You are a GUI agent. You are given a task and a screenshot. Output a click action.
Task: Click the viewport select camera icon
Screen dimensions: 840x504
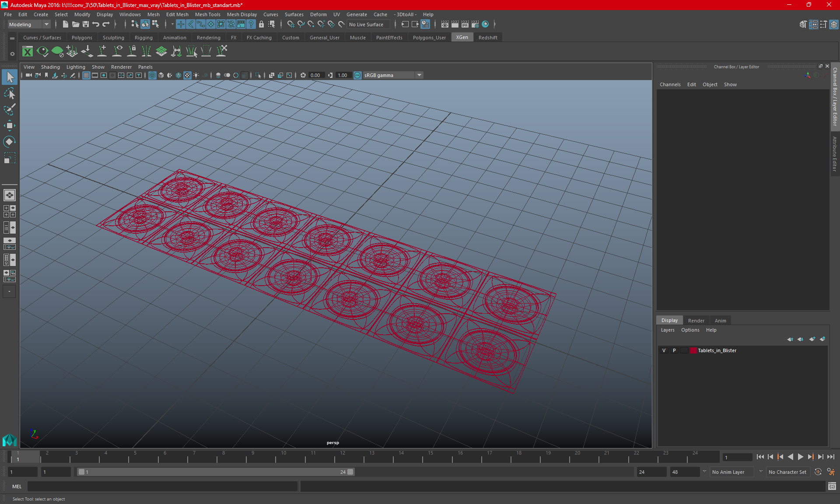click(28, 75)
